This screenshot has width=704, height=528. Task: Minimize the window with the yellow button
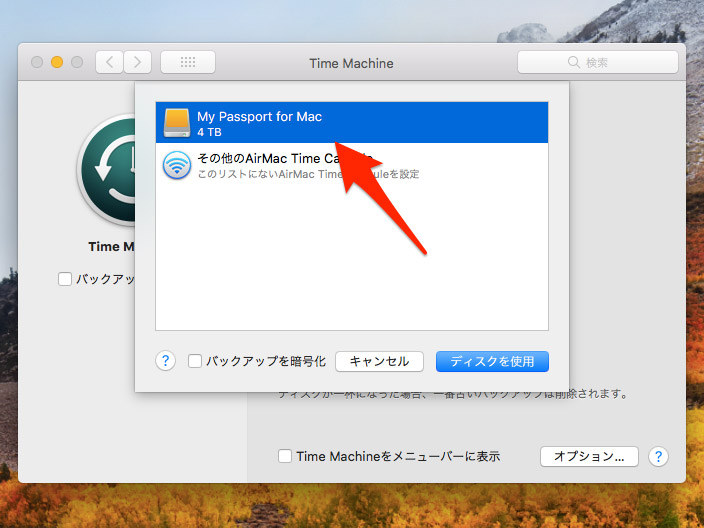57,62
